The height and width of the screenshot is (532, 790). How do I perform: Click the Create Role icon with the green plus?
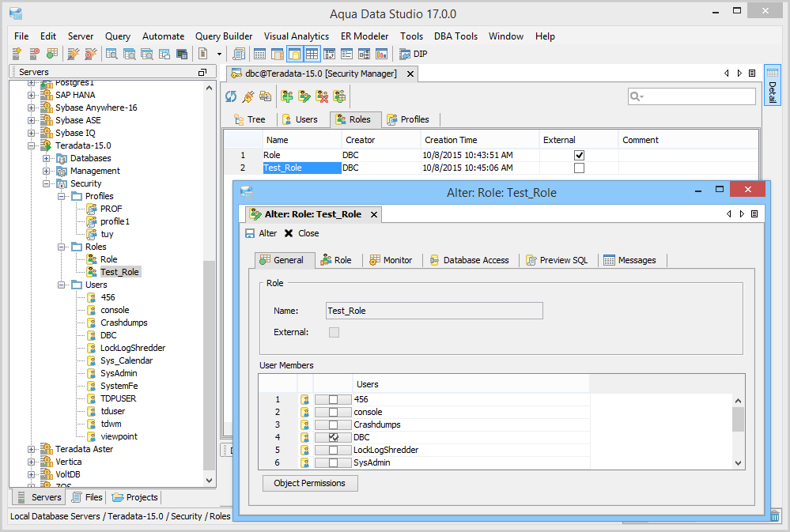pos(287,96)
